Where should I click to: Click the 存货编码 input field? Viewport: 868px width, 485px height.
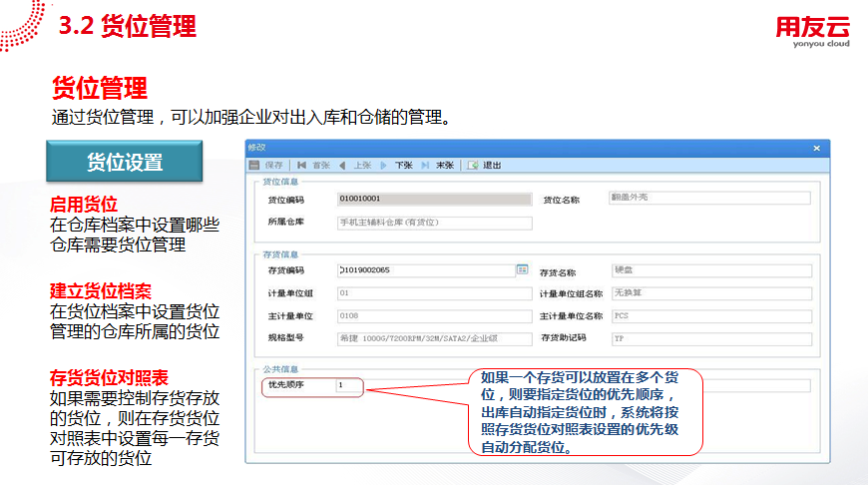[x=426, y=270]
